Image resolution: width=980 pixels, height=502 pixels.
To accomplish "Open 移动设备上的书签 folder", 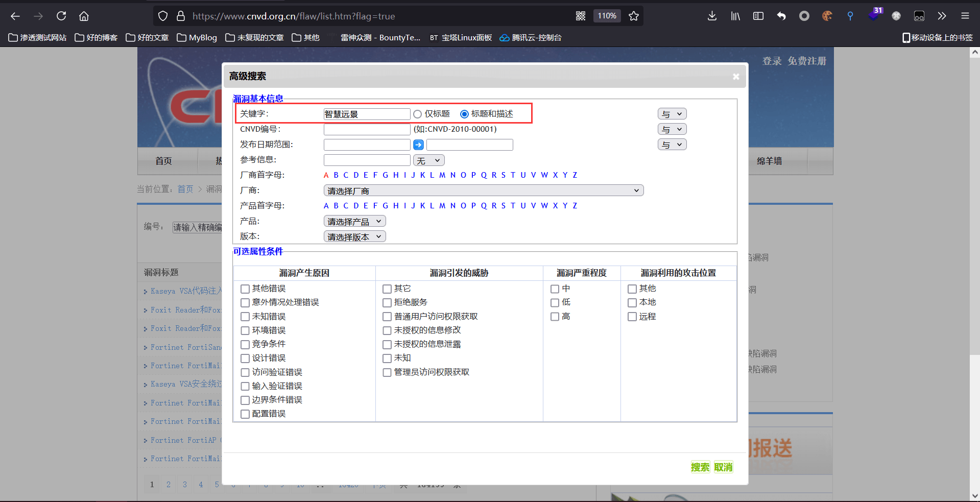I will [938, 37].
